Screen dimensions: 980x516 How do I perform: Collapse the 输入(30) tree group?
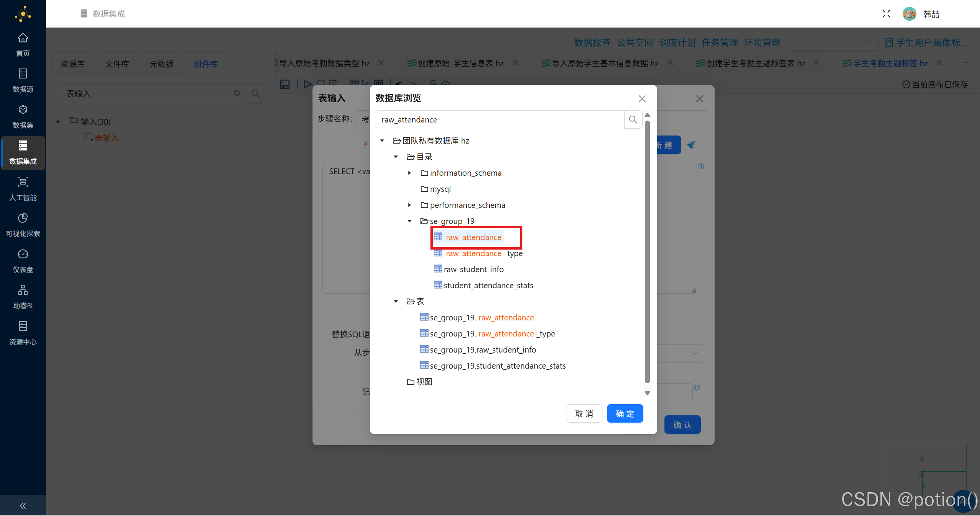[58, 122]
